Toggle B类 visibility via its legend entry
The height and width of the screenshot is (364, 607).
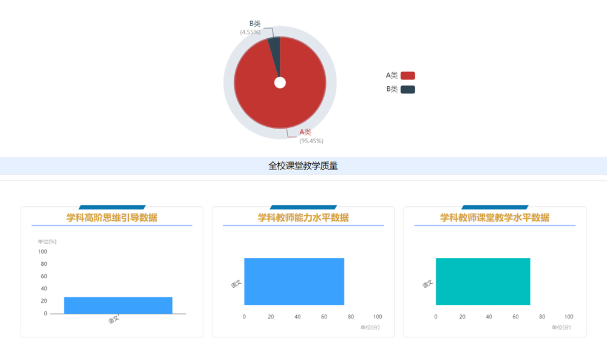coord(399,89)
